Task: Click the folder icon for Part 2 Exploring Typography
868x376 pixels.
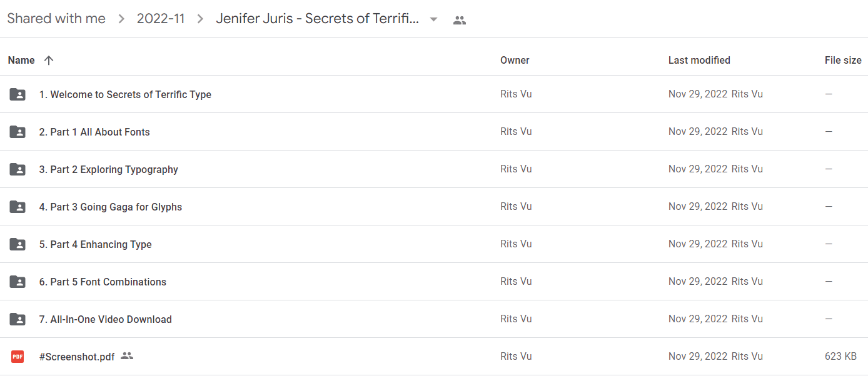Action: (x=18, y=169)
